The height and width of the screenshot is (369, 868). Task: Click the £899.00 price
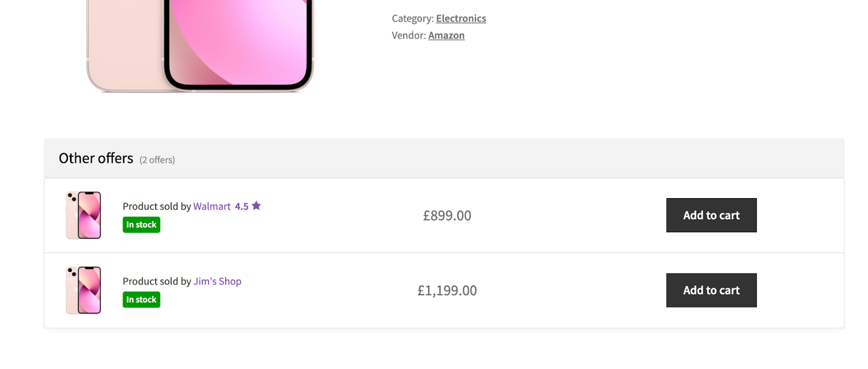click(x=447, y=215)
